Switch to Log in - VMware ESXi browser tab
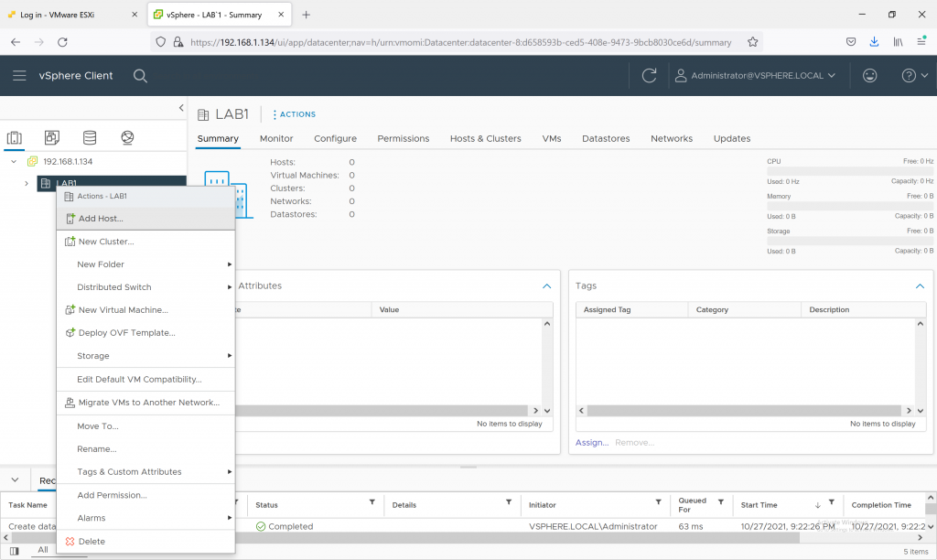This screenshot has width=937, height=560. [73, 15]
